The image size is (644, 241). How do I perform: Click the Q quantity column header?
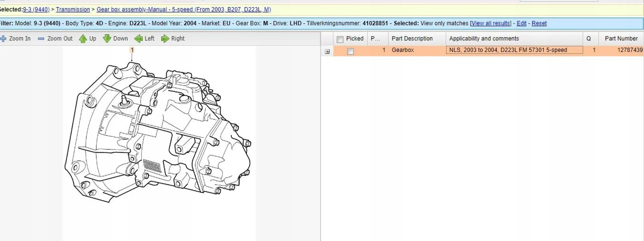[x=590, y=39]
